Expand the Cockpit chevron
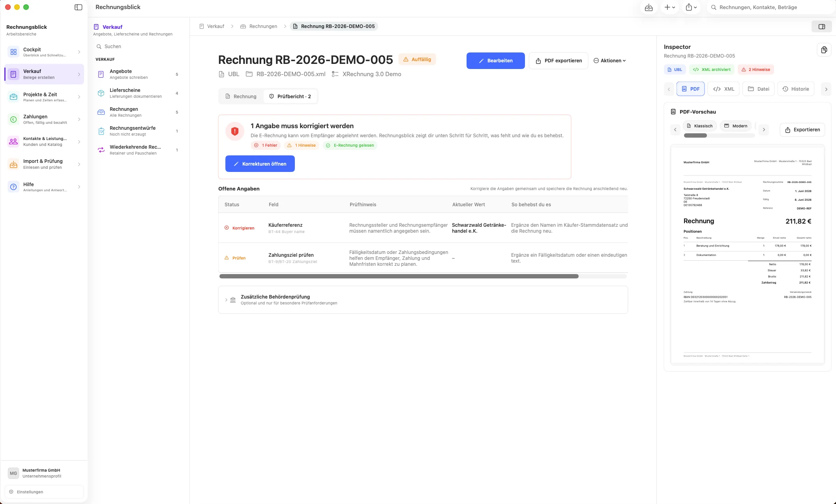 (79, 52)
